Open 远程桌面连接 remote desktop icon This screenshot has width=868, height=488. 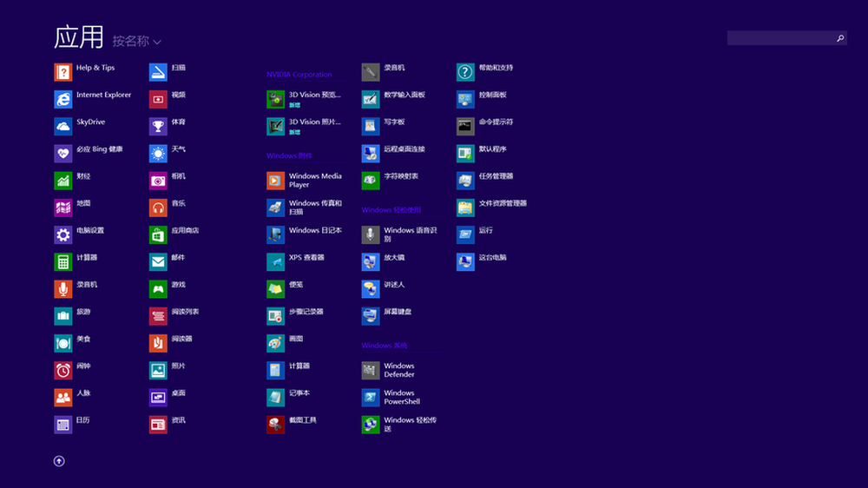371,154
